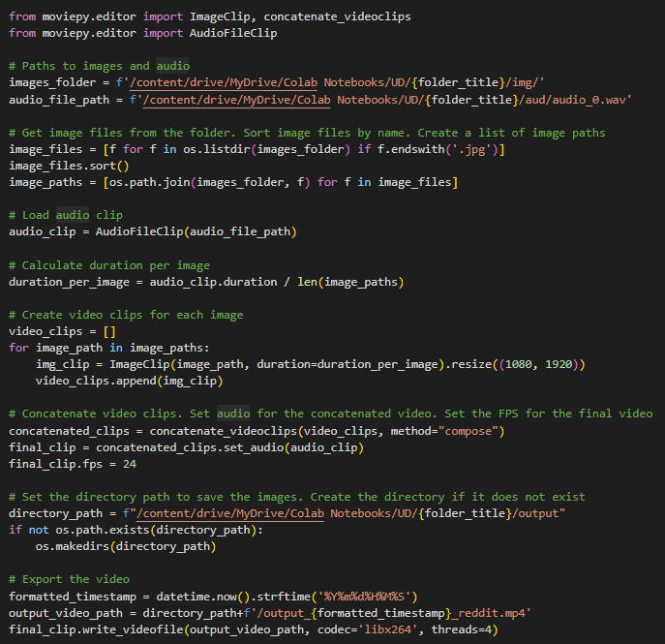Click the 'libx264' codec string

tap(388, 630)
